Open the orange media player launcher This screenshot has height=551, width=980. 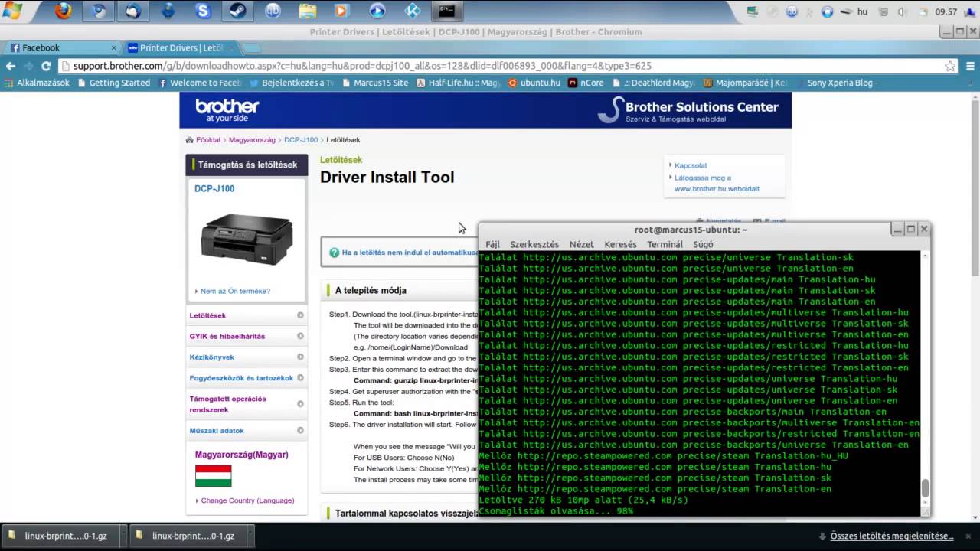(x=342, y=11)
